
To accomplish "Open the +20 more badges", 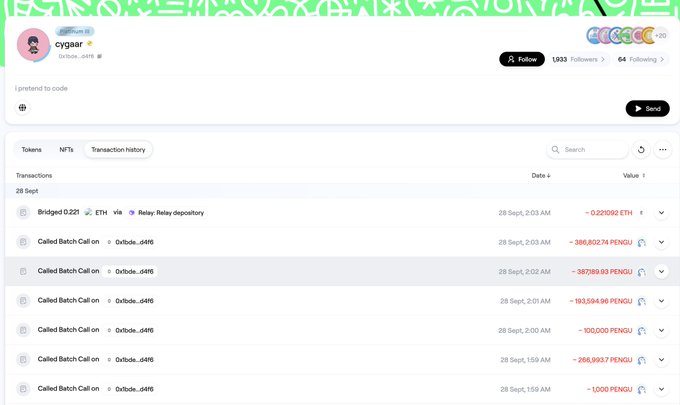I will coord(660,36).
